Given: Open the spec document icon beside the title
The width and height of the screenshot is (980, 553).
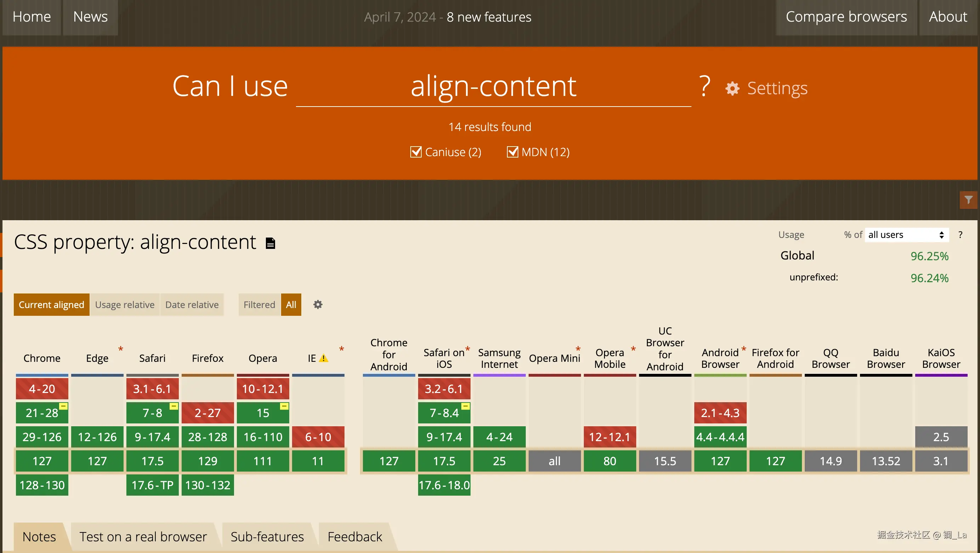Looking at the screenshot, I should pyautogui.click(x=270, y=243).
